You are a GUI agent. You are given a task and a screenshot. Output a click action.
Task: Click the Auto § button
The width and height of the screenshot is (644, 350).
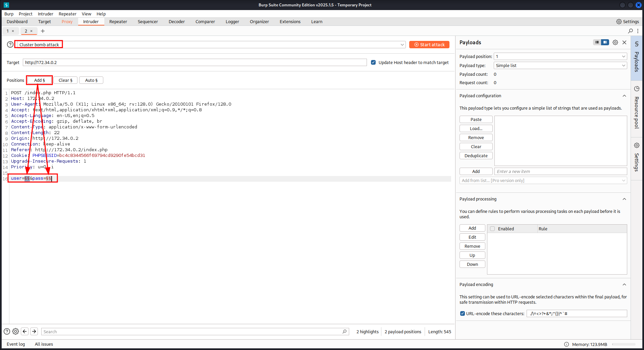91,80
